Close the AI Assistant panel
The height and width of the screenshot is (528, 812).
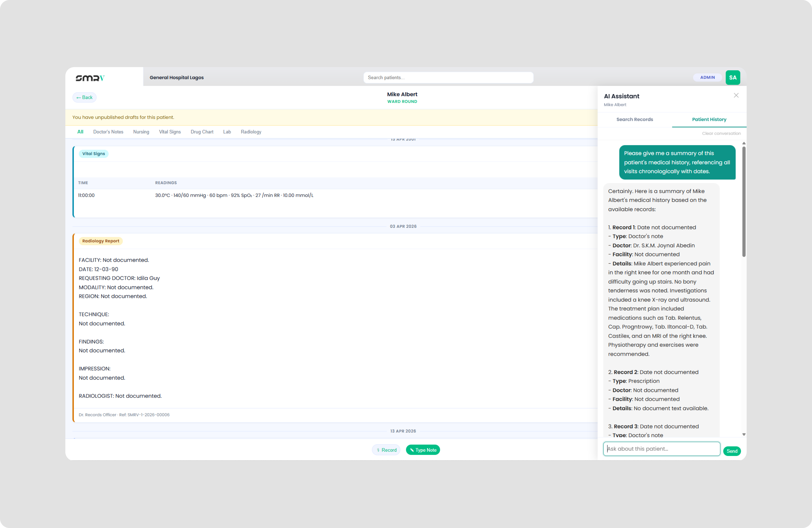tap(736, 95)
